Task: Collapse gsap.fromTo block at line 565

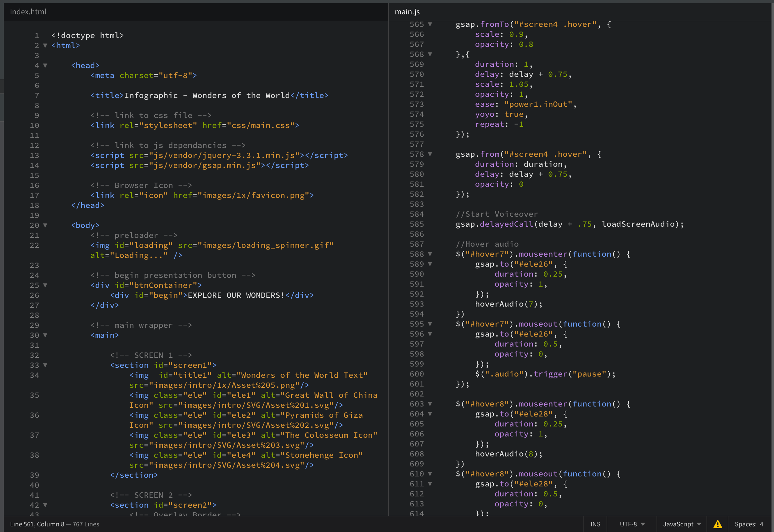Action: coord(430,24)
